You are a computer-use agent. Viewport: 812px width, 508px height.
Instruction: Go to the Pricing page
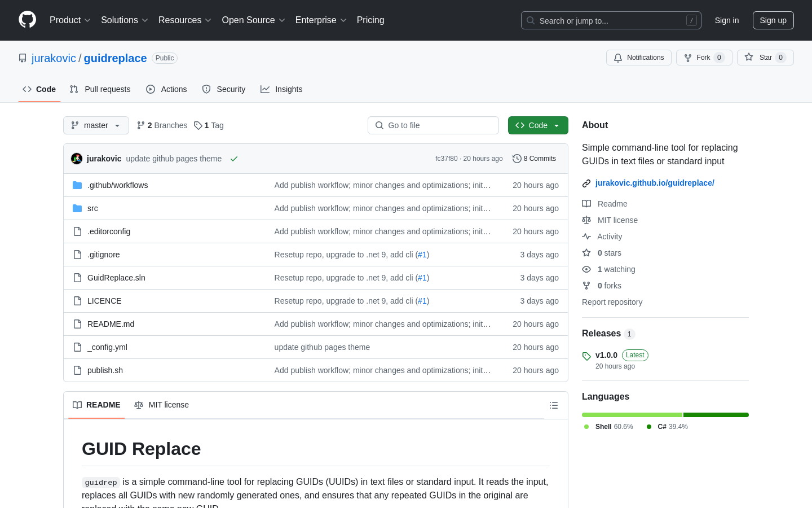click(x=370, y=20)
